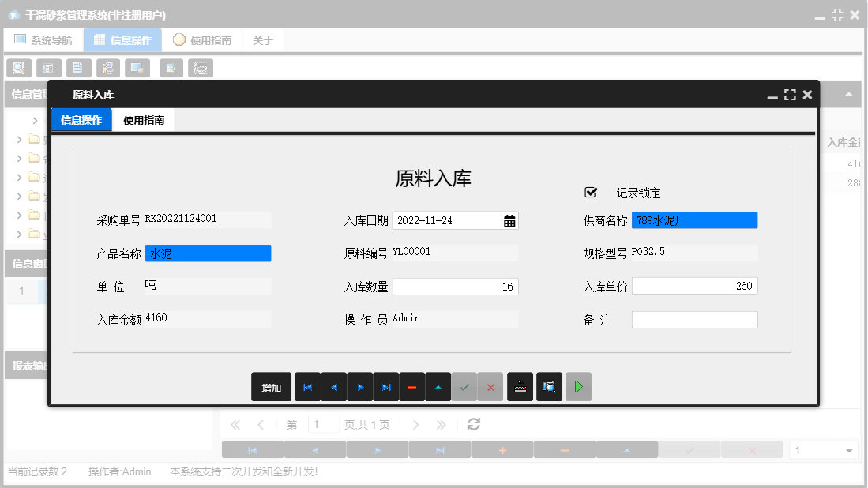
Task: Click the green run arrow icon
Action: coord(578,387)
